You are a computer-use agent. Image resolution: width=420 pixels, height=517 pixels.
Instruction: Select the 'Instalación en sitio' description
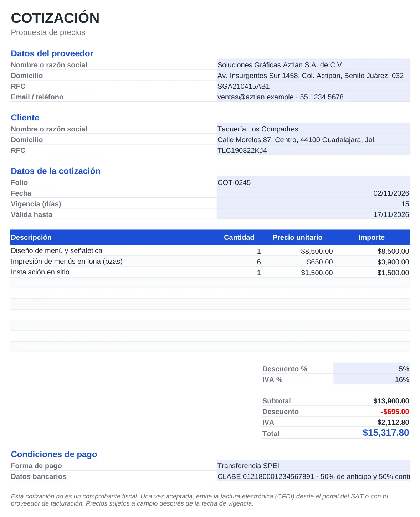point(40,272)
